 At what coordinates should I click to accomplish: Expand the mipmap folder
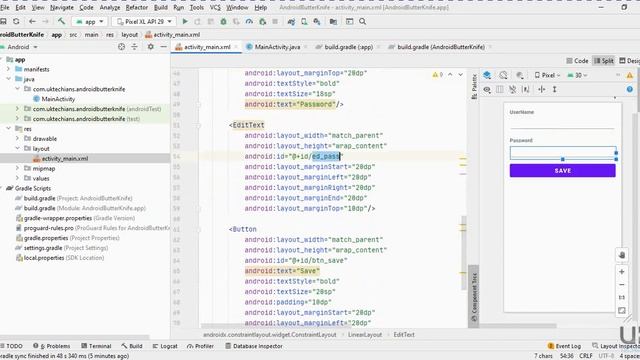coord(17,168)
